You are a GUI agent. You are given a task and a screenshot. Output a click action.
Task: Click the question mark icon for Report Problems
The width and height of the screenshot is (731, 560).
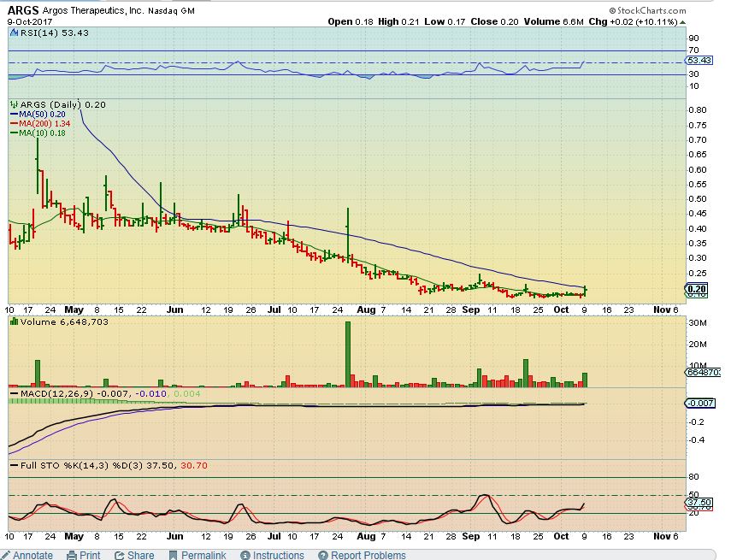[x=322, y=555]
